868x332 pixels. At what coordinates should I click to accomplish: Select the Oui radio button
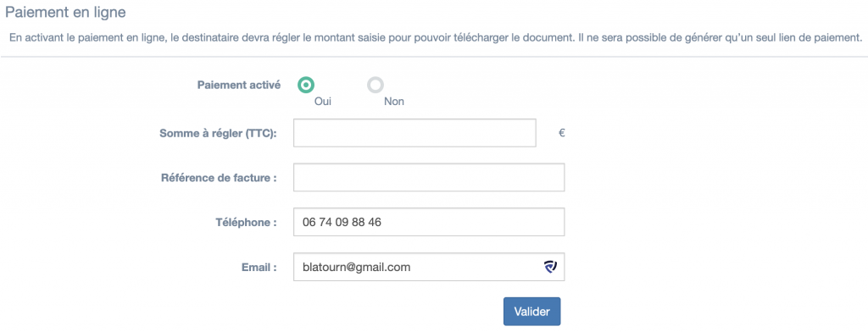coord(306,85)
